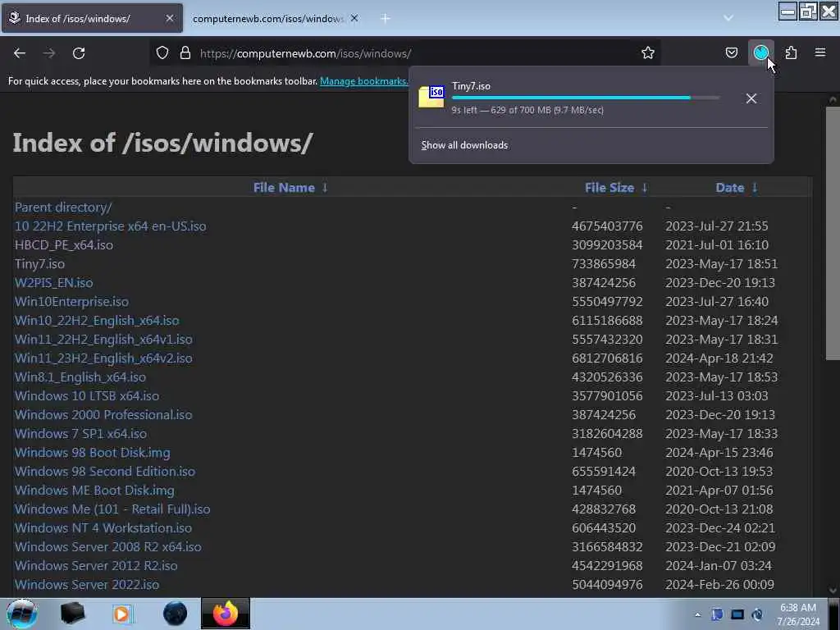Image resolution: width=840 pixels, height=630 pixels.
Task: Download Windows Server 2008 R2 x64.iso
Action: [x=108, y=547]
